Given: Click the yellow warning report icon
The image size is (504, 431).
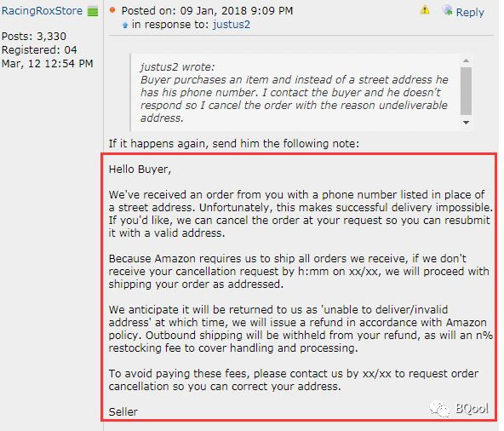Looking at the screenshot, I should click(x=425, y=10).
